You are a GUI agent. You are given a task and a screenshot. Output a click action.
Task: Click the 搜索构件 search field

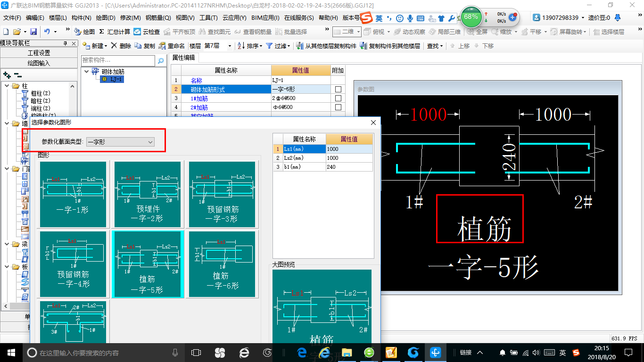point(118,60)
